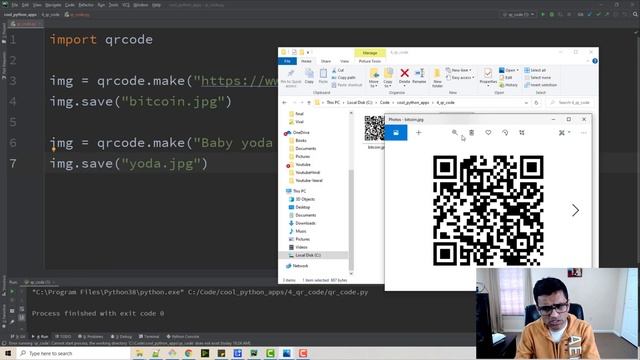The image size is (640, 360).
Task: Click the Explorer help question mark icon
Action: click(595, 61)
